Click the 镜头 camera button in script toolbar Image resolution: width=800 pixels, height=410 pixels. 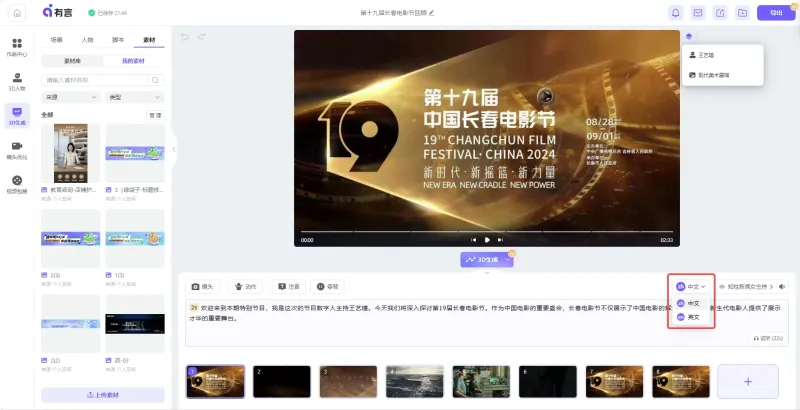[x=203, y=287]
